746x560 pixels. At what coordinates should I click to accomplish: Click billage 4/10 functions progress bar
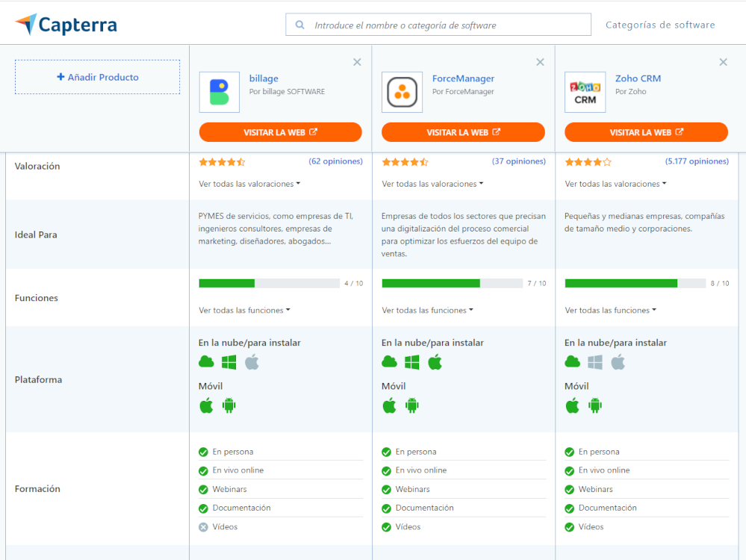point(270,284)
